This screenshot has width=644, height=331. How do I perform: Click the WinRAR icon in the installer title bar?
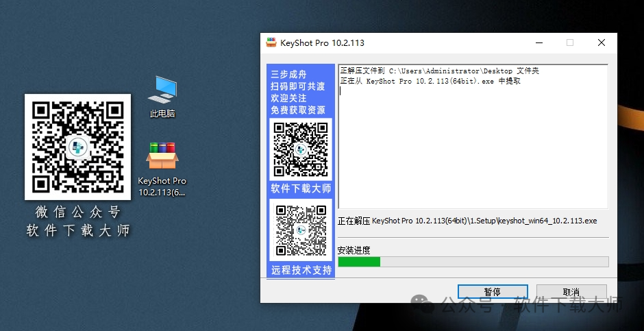[271, 42]
